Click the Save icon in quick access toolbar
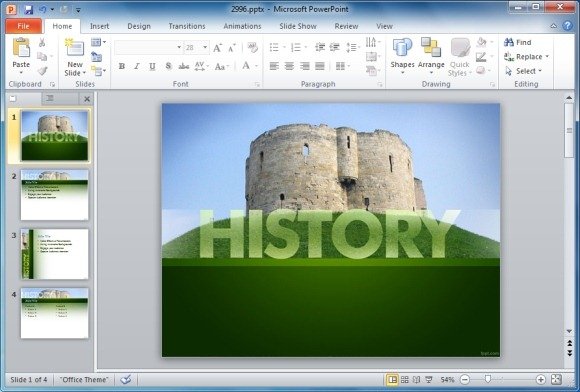The image size is (580, 392). [x=28, y=9]
